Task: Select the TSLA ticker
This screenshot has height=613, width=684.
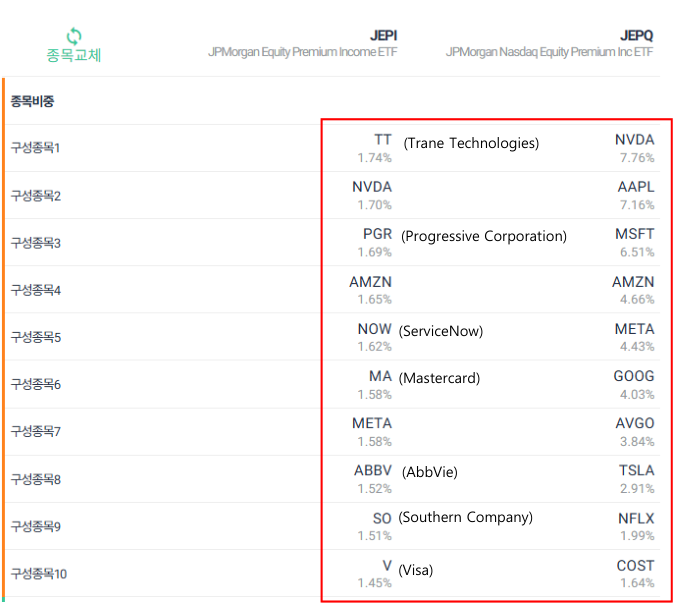Action: (637, 470)
